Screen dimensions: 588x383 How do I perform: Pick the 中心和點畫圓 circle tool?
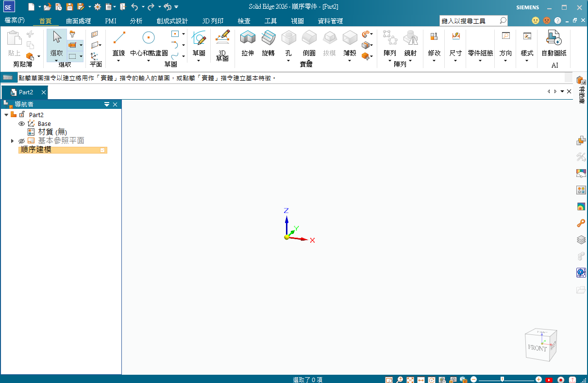(x=149, y=38)
